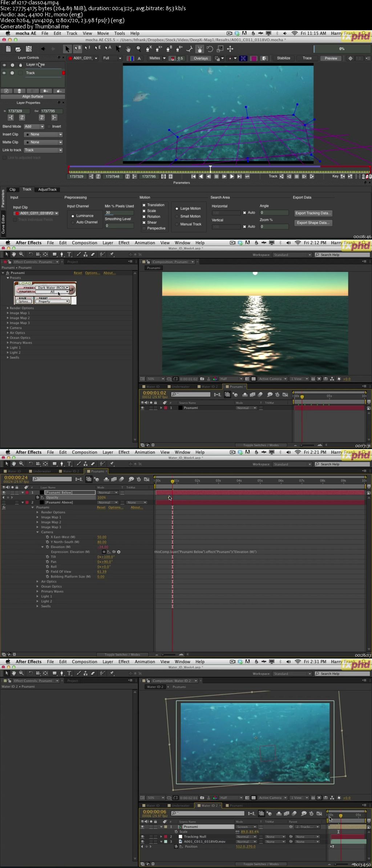Click the play forward button in mocha transport

(x=232, y=176)
